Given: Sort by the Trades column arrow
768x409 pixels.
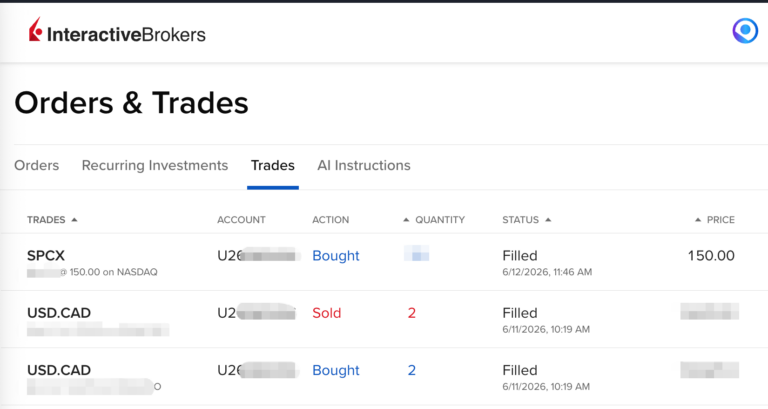Looking at the screenshot, I should 74,220.
